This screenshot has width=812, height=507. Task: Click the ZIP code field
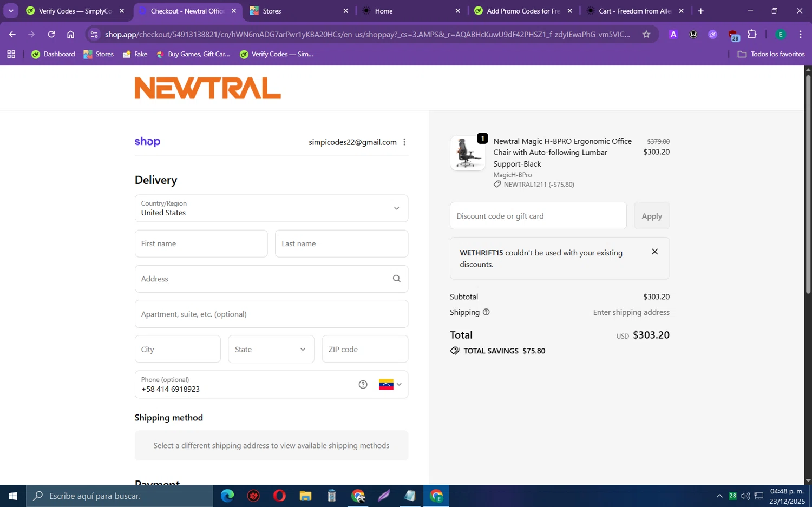tap(365, 349)
